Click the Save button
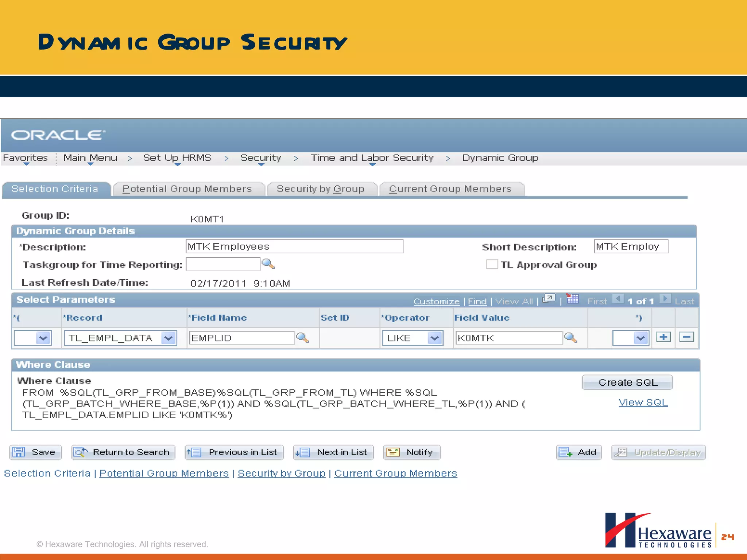Viewport: 747px width, 560px height. [x=36, y=452]
